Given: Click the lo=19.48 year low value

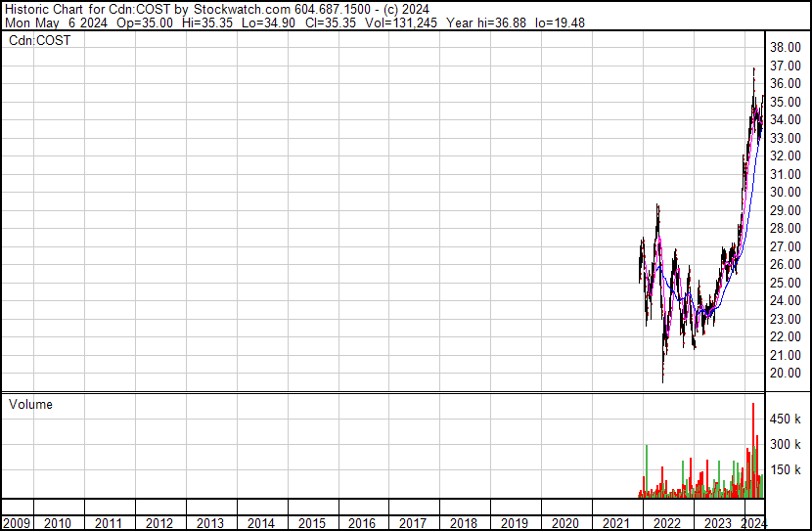Looking at the screenshot, I should tap(561, 22).
